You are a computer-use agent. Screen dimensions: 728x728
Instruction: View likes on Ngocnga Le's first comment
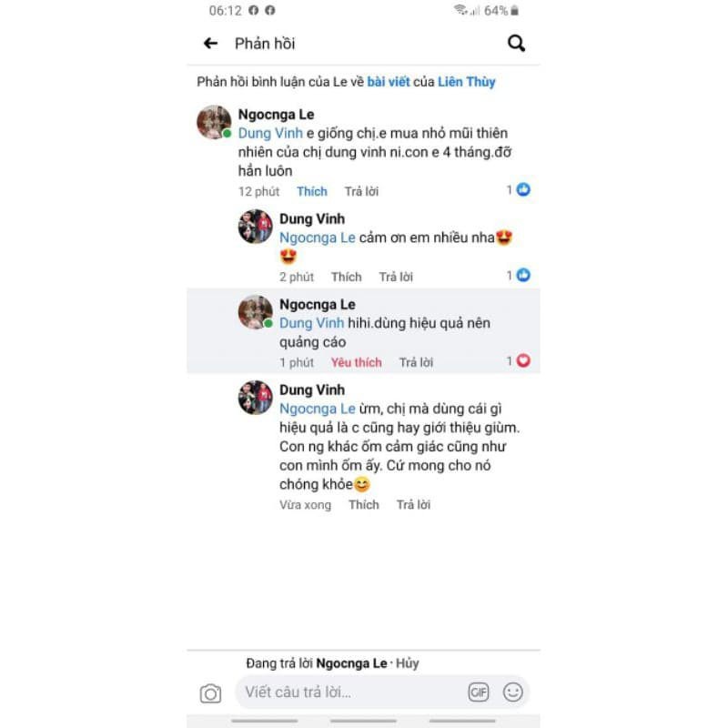pos(519,189)
